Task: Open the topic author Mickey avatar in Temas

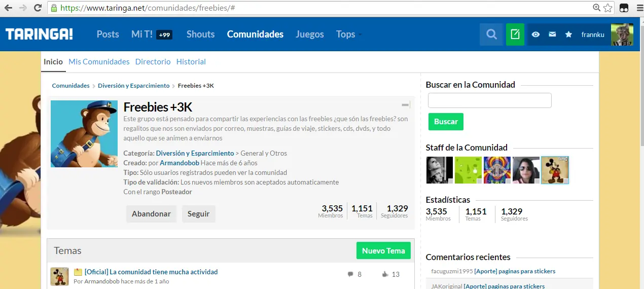Action: click(x=59, y=277)
